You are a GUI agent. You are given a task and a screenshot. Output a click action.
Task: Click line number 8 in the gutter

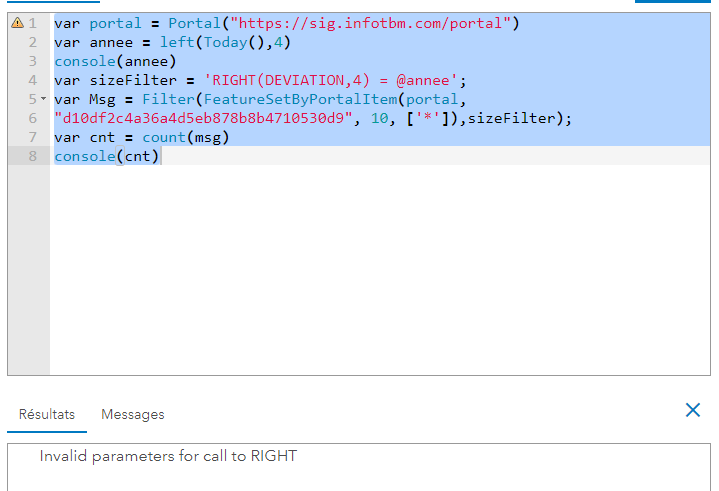33,156
